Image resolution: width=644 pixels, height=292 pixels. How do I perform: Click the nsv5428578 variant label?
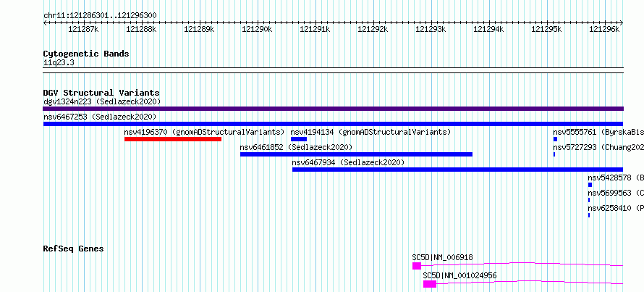coord(616,178)
